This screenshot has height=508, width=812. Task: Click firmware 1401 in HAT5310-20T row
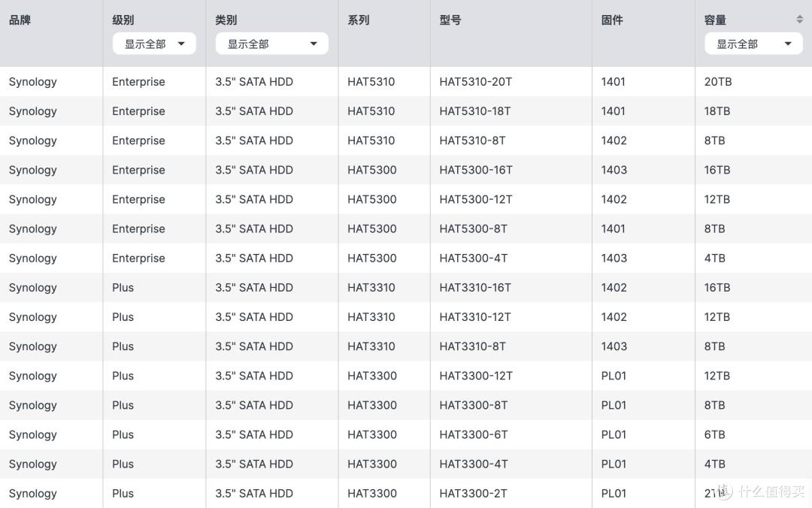[614, 82]
